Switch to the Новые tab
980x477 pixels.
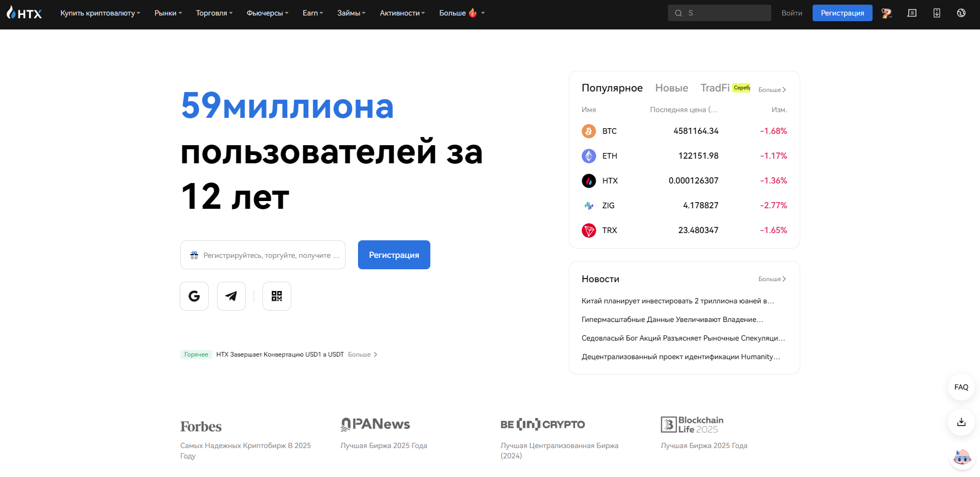[x=672, y=88]
